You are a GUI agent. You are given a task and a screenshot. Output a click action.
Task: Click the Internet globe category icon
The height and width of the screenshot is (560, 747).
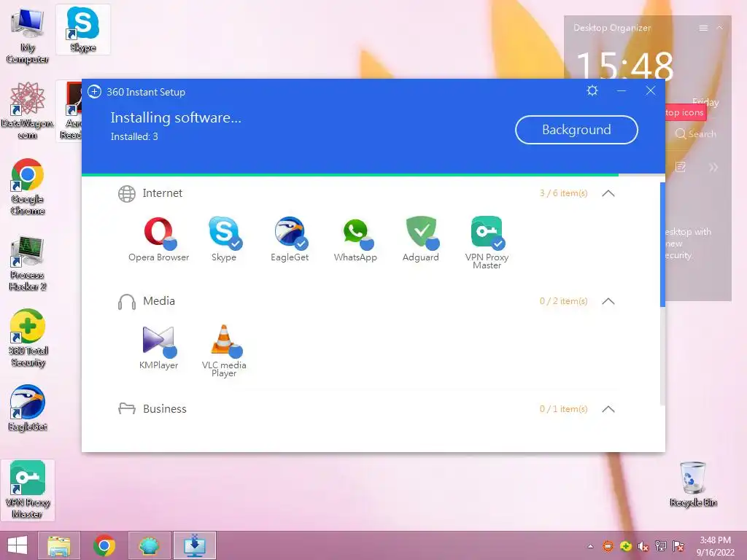[127, 194]
